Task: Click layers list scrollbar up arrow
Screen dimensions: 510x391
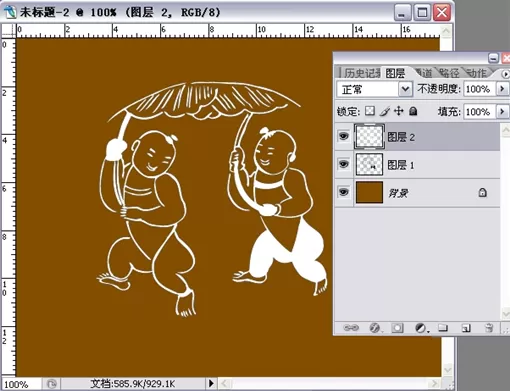Action: [x=505, y=129]
